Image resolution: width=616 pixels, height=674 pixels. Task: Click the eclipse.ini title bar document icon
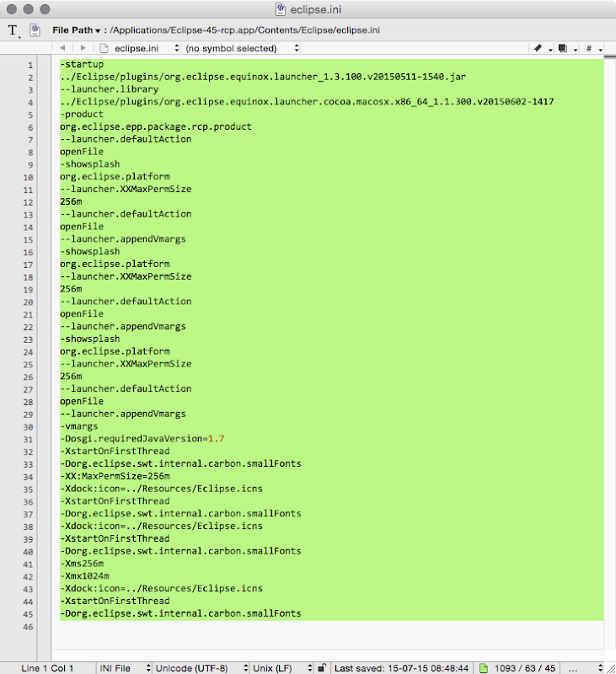click(x=281, y=9)
